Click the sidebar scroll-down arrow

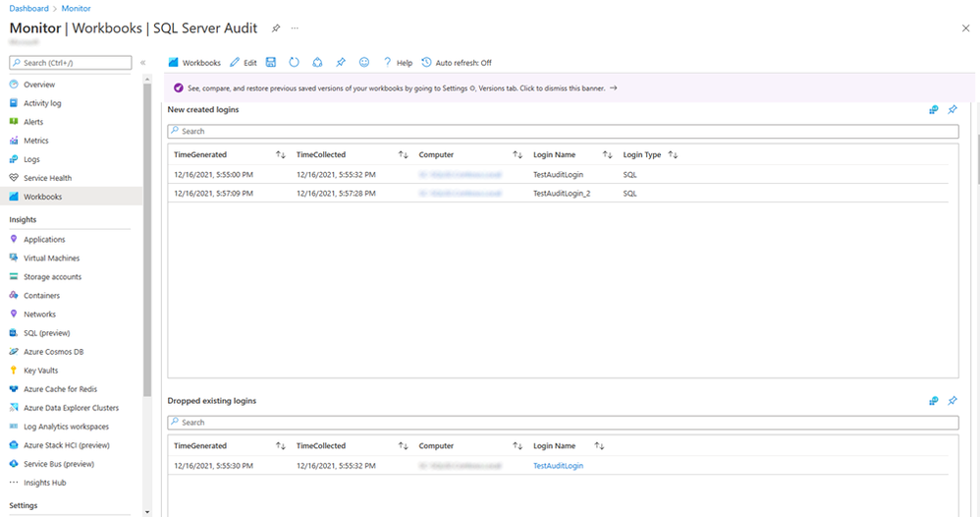click(x=147, y=512)
